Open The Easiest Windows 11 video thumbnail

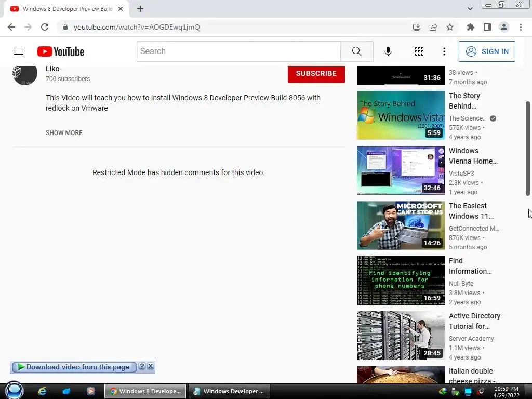click(401, 225)
